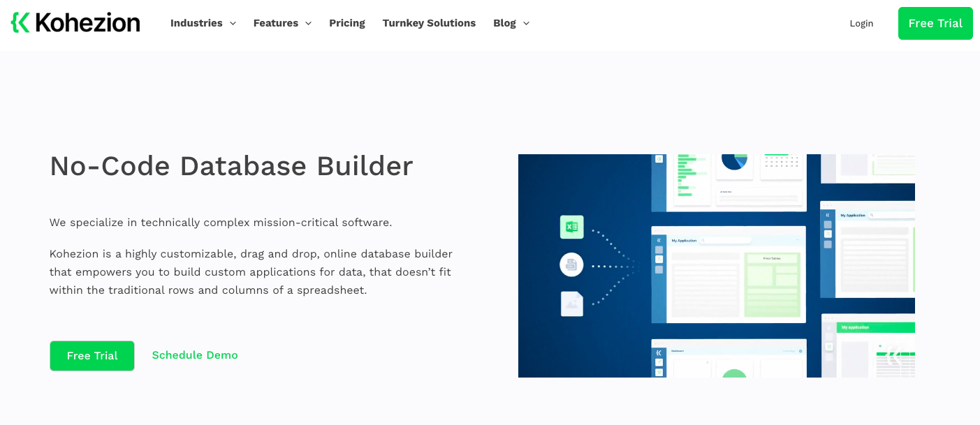Click the paragraph starting "Kohezion is a highly customizable"
This screenshot has width=980, height=425.
[x=251, y=271]
